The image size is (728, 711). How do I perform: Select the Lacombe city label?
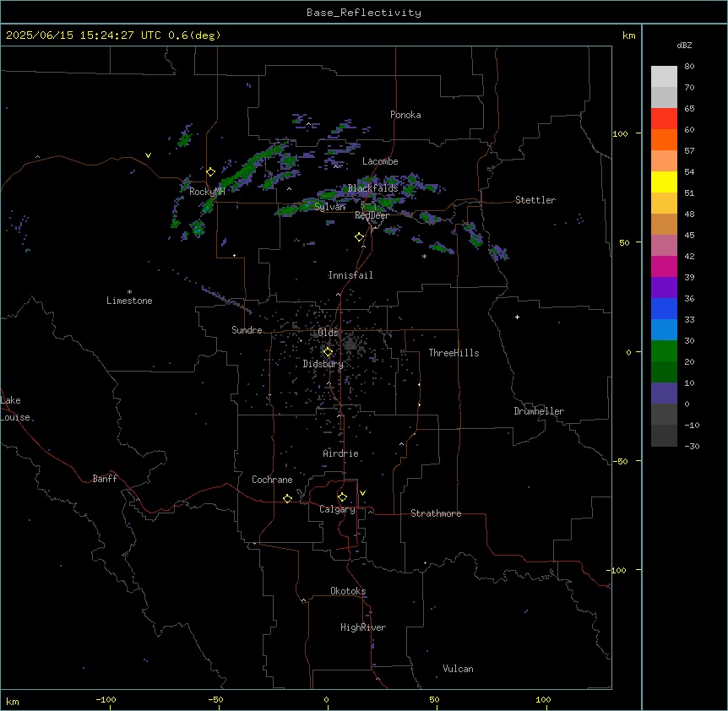click(x=380, y=161)
